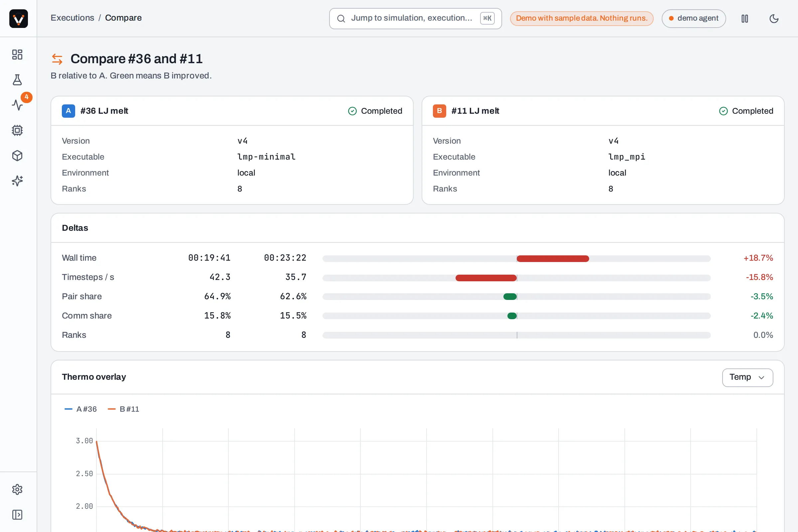
Task: Click the orange B badge on #11 card
Action: [439, 111]
